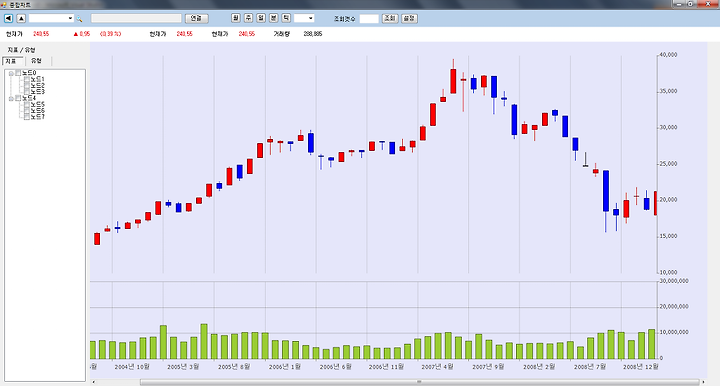Open the interval dropdown beside 틱 button
Image resolution: width=720 pixels, height=386 pixels.
310,18
